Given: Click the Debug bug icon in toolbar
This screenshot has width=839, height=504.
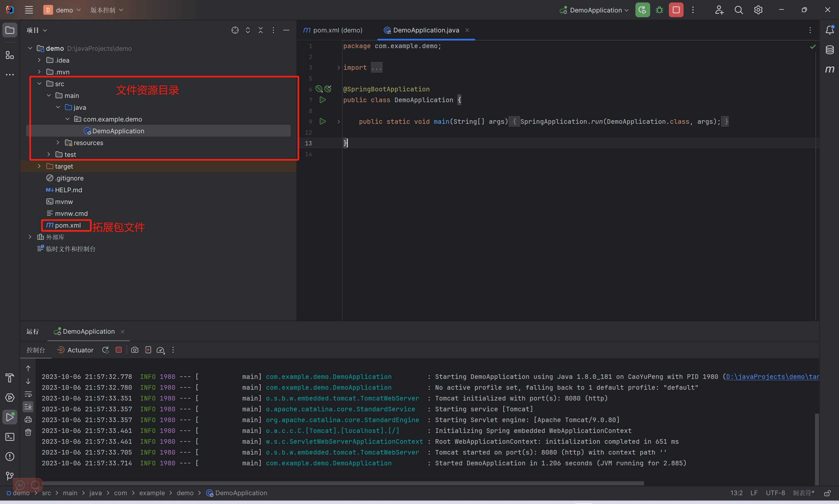Looking at the screenshot, I should 659,10.
